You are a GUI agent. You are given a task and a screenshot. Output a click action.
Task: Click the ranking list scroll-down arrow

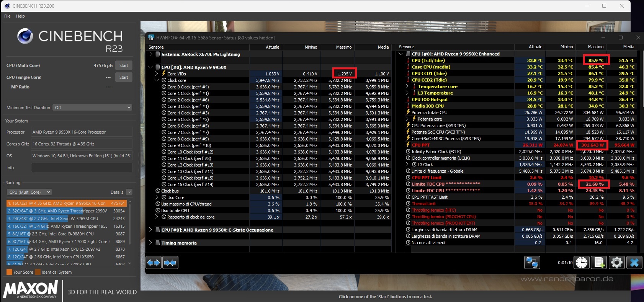[x=130, y=263]
